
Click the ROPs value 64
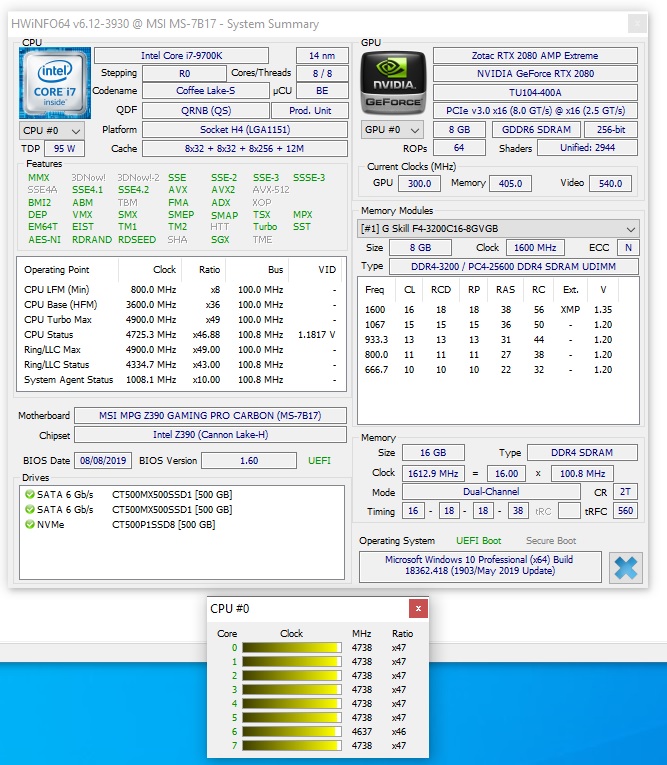(459, 148)
